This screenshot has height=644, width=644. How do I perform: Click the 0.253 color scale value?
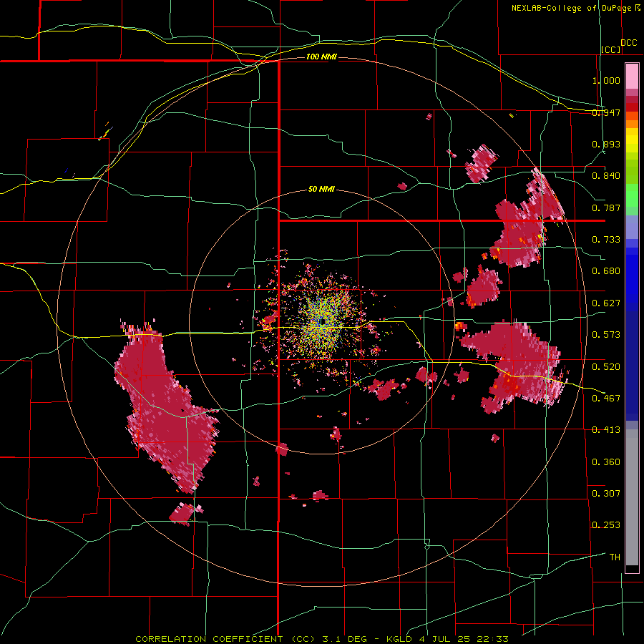coord(606,525)
